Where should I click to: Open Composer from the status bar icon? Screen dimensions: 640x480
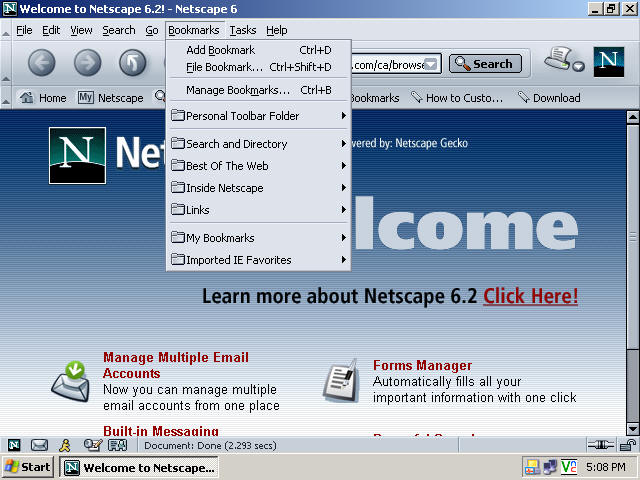92,445
